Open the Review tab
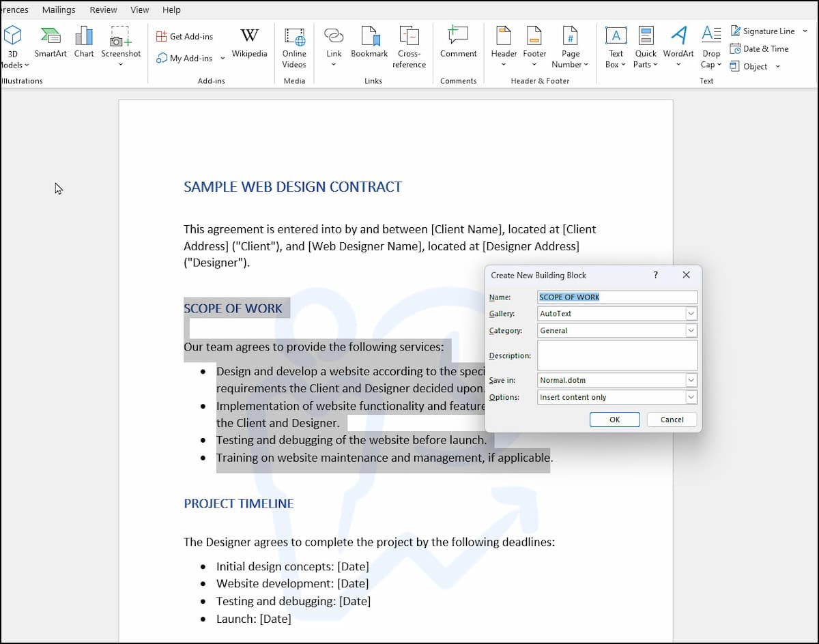Screen dimensions: 819x644 [x=103, y=10]
